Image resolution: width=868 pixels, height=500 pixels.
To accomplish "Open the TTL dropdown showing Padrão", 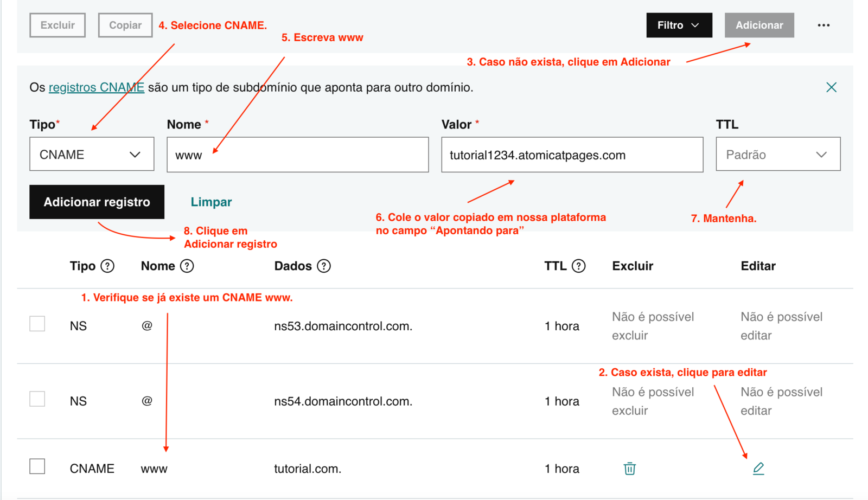I will (778, 155).
